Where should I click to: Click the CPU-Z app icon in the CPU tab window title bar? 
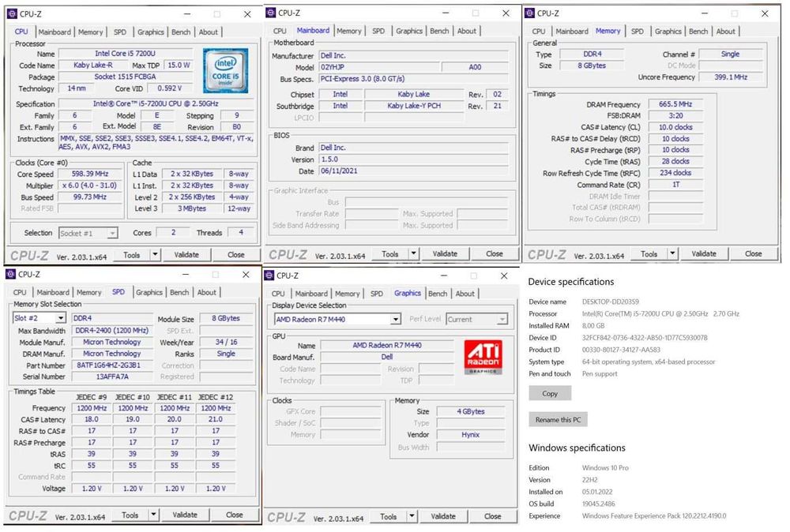point(12,14)
